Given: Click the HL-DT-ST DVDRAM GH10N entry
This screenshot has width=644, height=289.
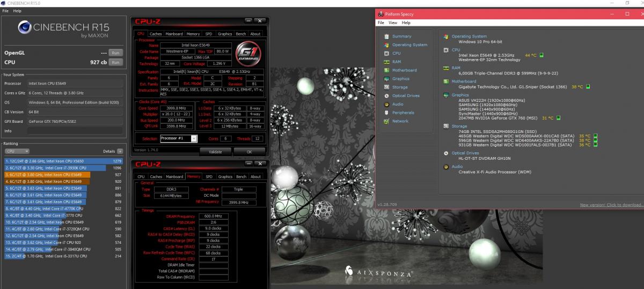Looking at the screenshot, I should 485,158.
